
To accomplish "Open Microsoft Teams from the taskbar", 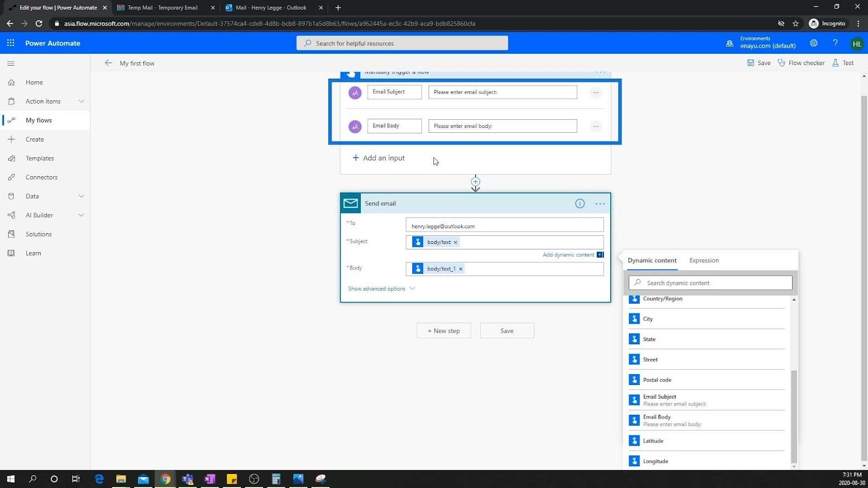I will click(188, 479).
